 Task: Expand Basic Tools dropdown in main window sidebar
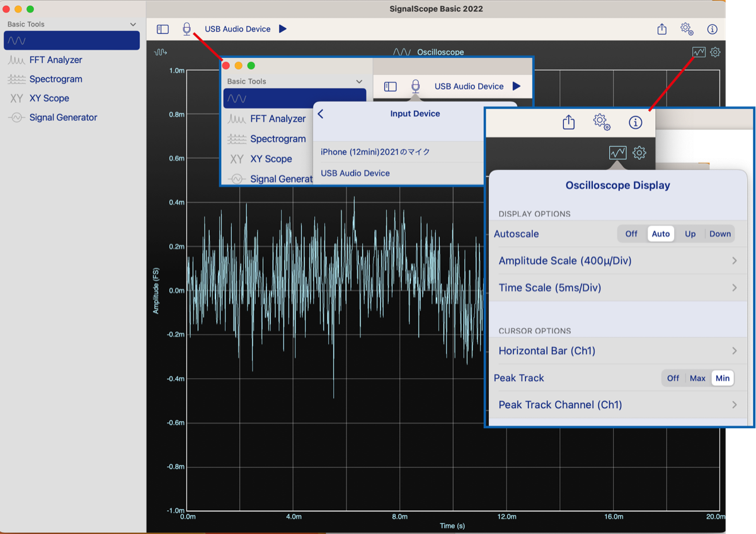click(133, 25)
